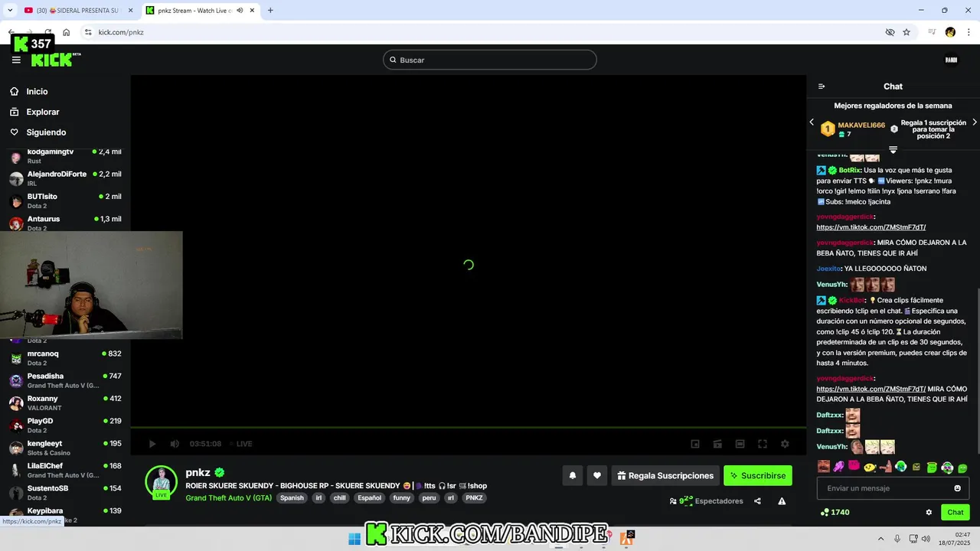Click view site information icon
Viewport: 980px width, 551px height.
[x=88, y=32]
